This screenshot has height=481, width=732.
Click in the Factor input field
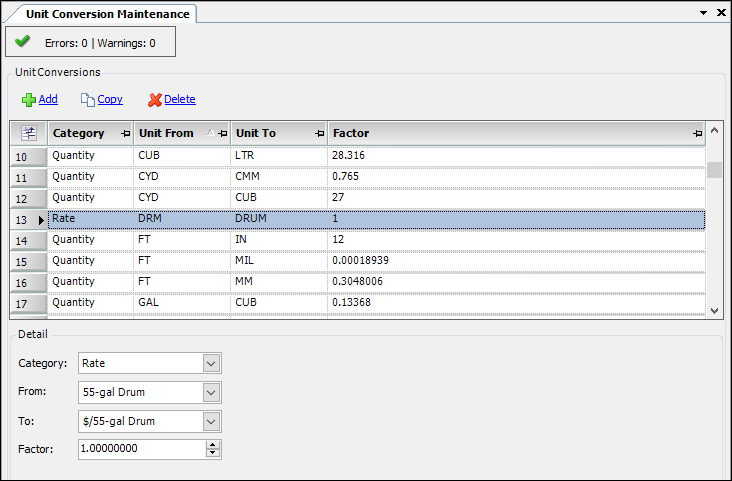click(140, 449)
